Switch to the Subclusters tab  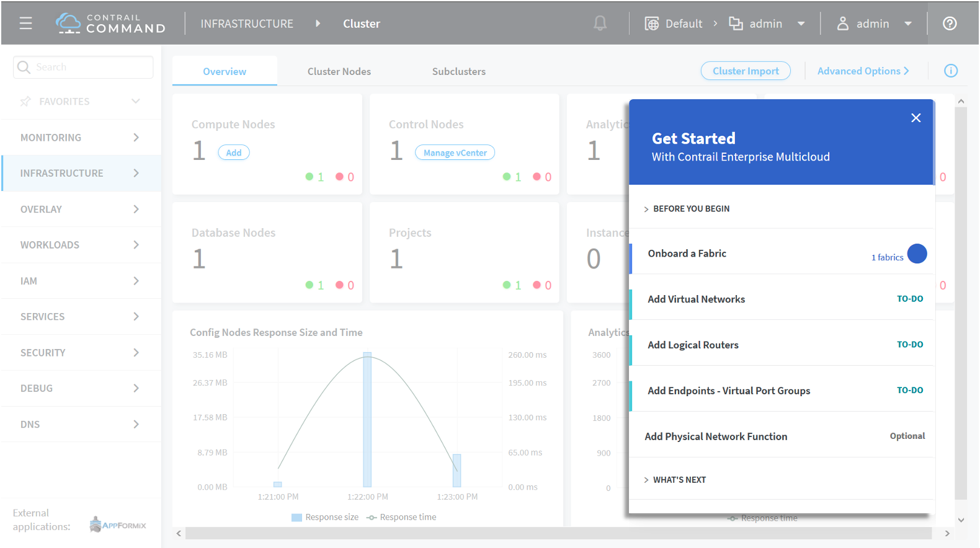tap(458, 71)
